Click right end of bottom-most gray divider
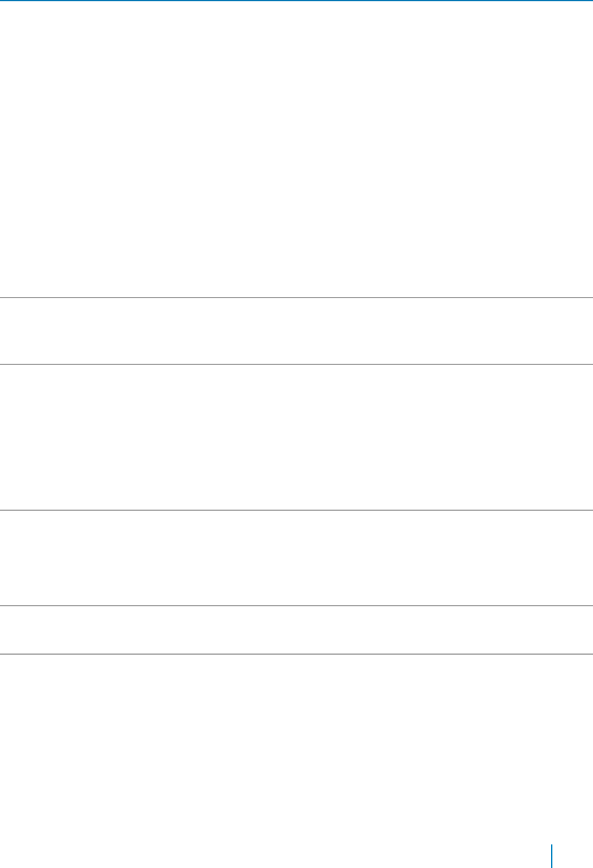 tap(590, 653)
